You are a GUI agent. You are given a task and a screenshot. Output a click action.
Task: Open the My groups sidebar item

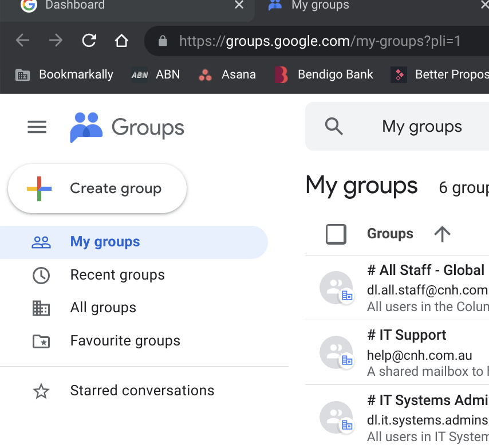[105, 242]
